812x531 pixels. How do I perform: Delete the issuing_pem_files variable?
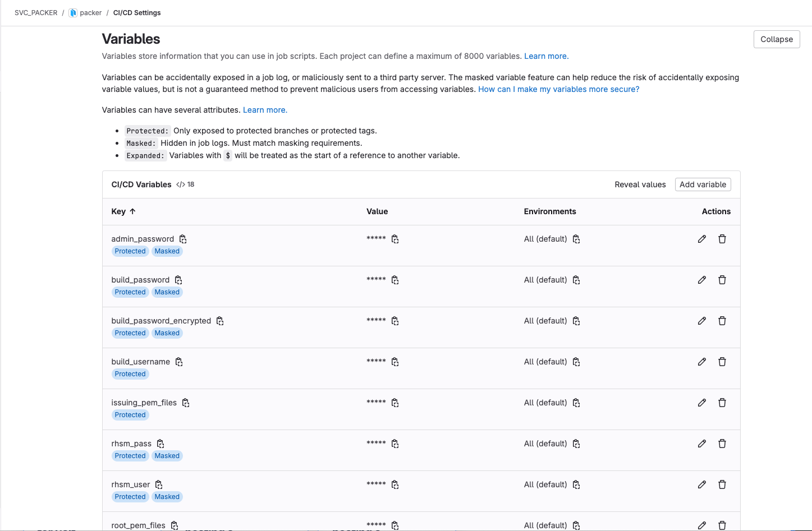point(722,402)
